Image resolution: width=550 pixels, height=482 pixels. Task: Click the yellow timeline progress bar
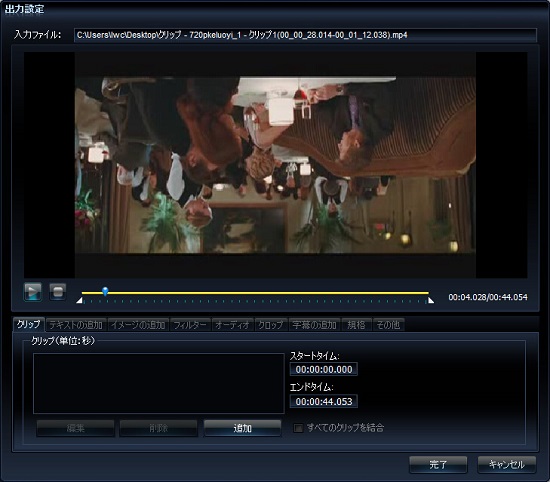click(255, 293)
